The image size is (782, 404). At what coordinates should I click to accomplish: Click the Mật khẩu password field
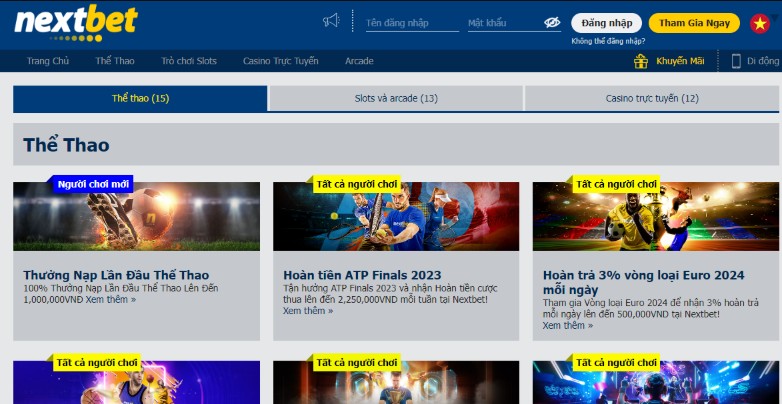(503, 22)
